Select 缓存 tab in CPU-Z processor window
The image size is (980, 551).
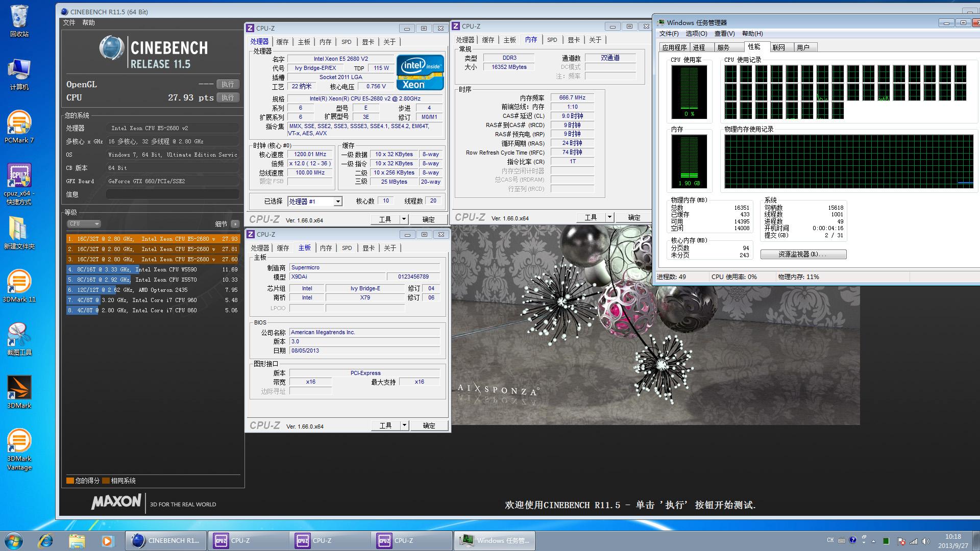point(282,42)
